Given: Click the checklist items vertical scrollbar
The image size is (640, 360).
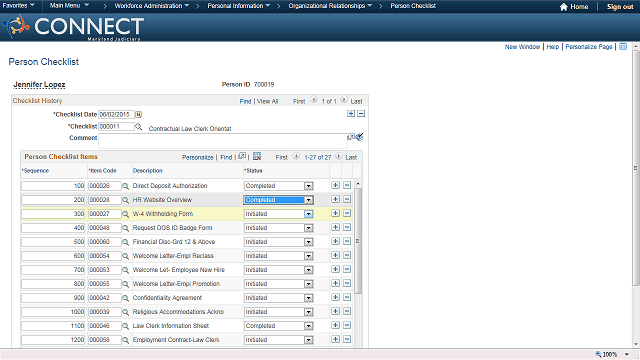Looking at the screenshot, I should point(358,241).
